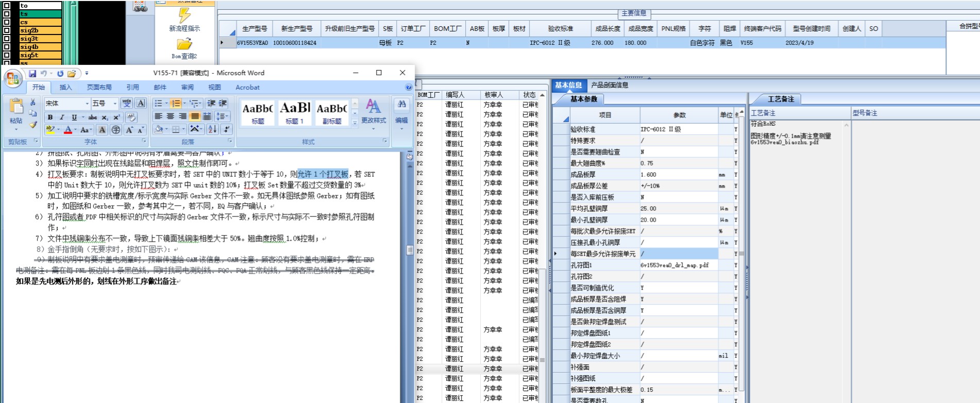
Task: Check the box for layer to
Action: tap(7, 6)
